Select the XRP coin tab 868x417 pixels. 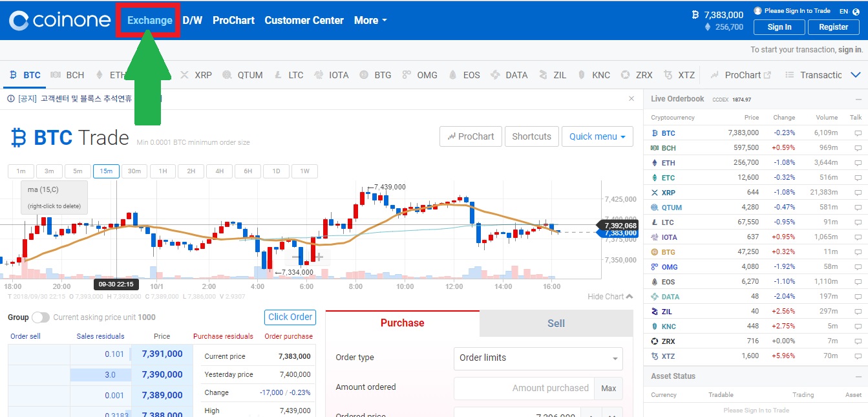[196, 75]
